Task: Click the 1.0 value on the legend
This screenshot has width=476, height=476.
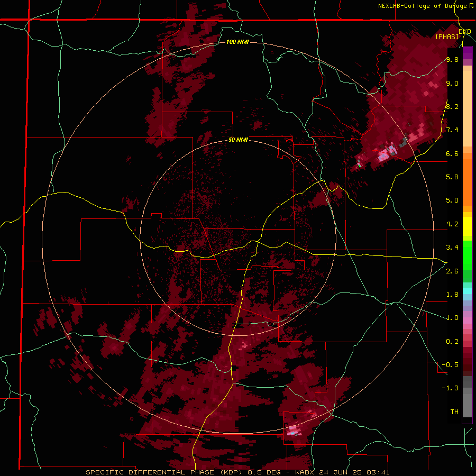Action: click(452, 318)
